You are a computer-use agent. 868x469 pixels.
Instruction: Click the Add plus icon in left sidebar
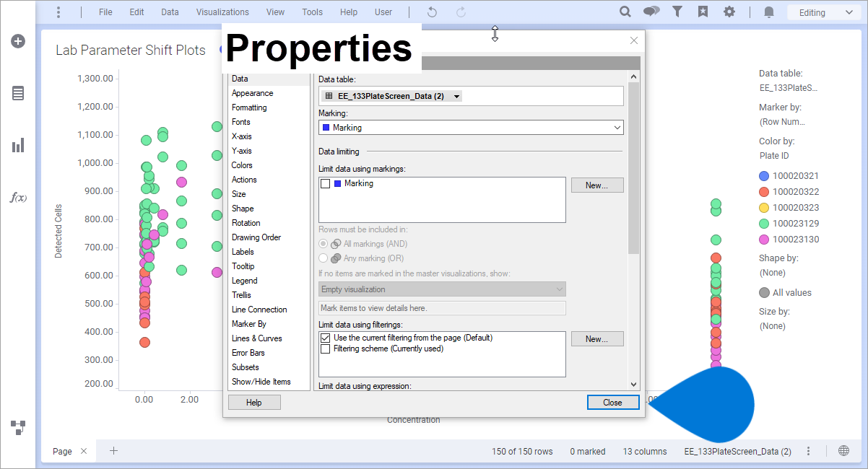(18, 41)
